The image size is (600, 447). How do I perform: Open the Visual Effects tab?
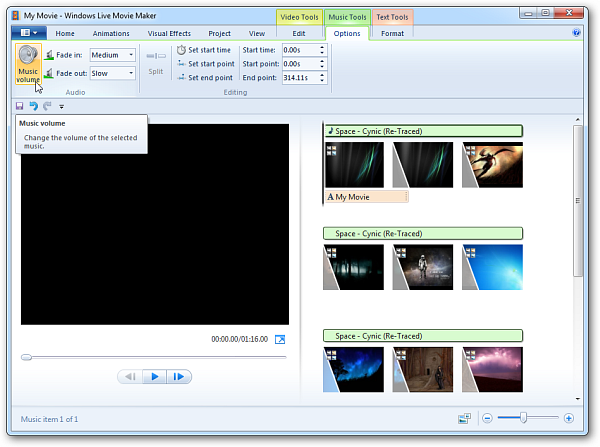(x=169, y=33)
